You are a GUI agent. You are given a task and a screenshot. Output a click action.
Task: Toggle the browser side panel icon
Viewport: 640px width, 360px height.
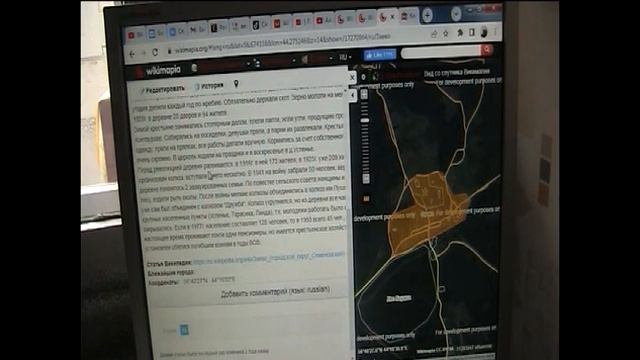click(471, 33)
